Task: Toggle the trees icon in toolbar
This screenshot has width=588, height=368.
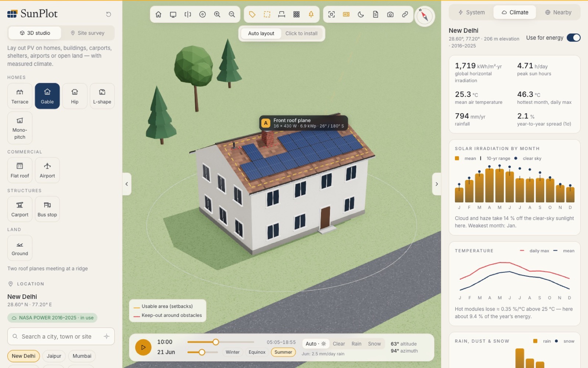Action: pos(311,14)
